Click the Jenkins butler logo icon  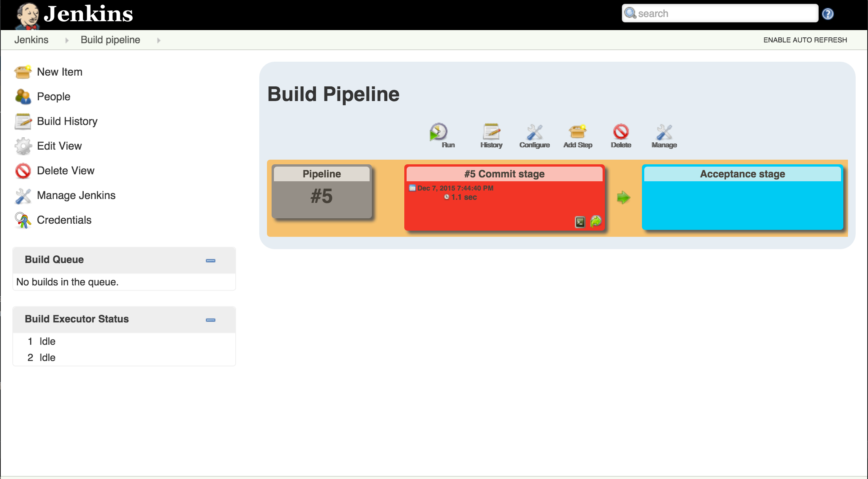pos(27,15)
